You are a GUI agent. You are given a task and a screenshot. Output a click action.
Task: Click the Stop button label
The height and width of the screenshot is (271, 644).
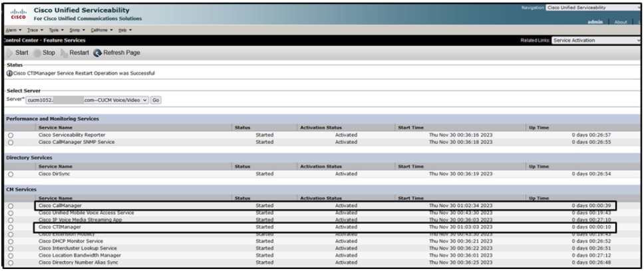point(49,53)
